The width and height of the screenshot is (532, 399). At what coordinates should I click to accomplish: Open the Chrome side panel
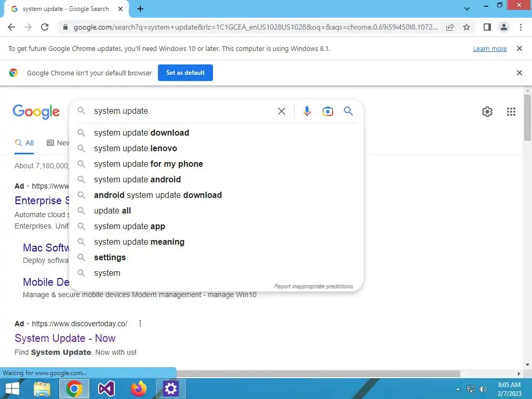(x=487, y=27)
